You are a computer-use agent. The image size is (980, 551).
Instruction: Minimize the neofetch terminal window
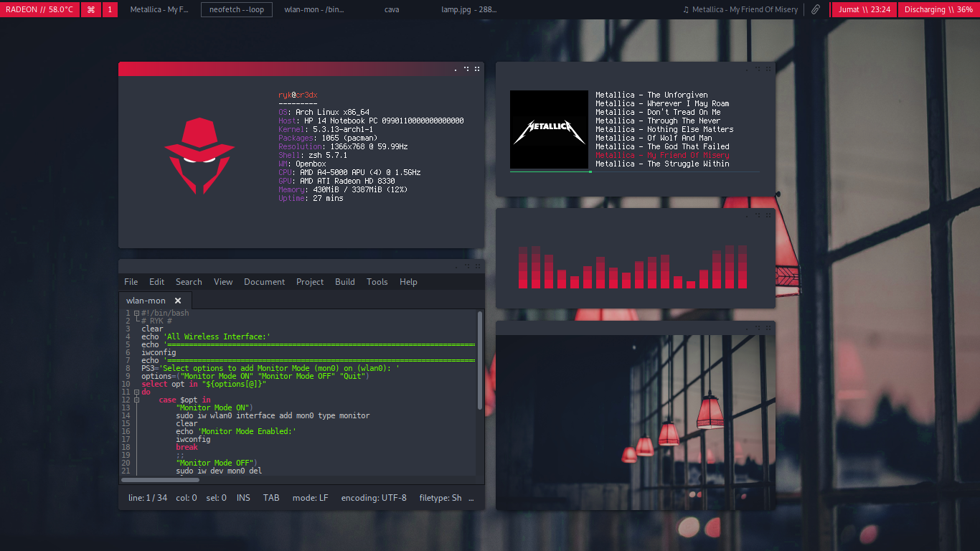[456, 70]
